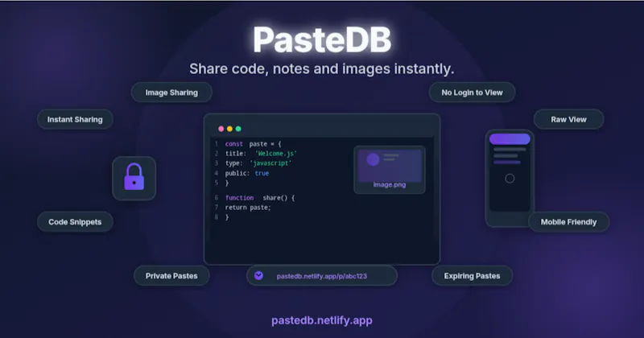This screenshot has height=338, width=644.
Task: Click the purple bar atop phone mockup
Action: click(x=510, y=138)
